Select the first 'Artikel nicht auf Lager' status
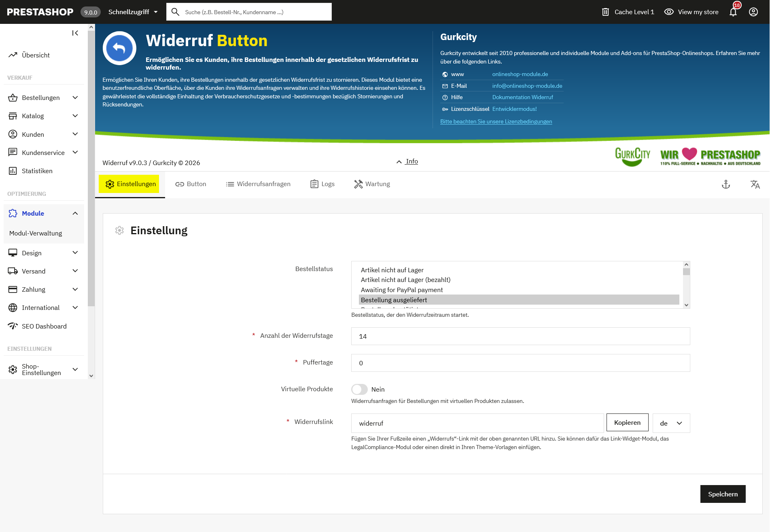 (x=519, y=270)
